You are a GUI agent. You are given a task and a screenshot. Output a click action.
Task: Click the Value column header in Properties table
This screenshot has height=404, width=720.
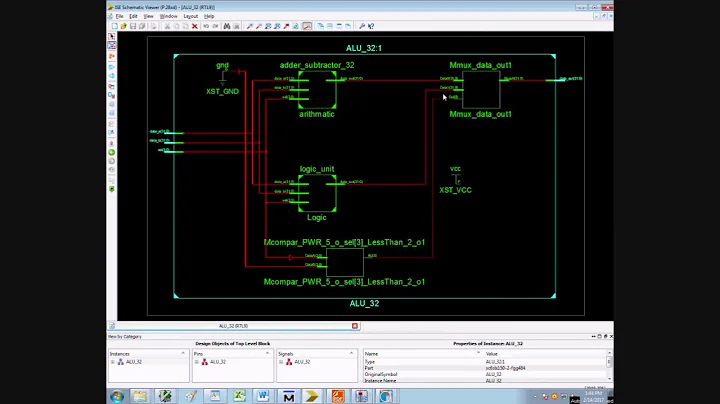545,354
